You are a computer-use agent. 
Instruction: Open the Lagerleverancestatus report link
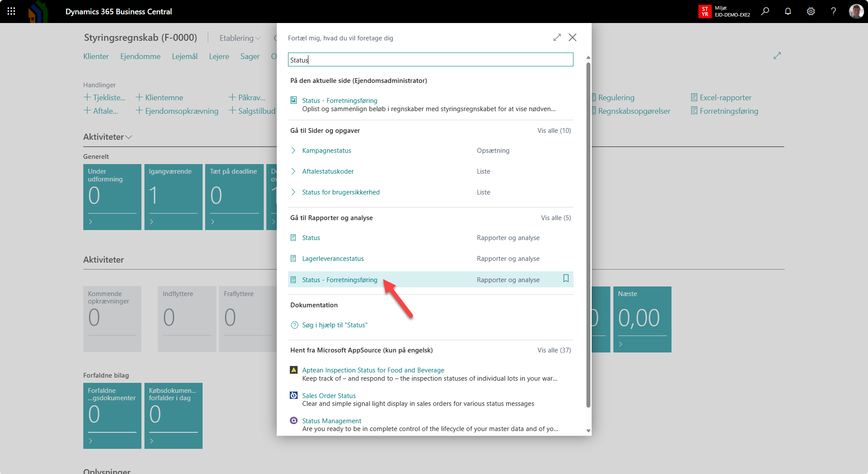coord(333,259)
